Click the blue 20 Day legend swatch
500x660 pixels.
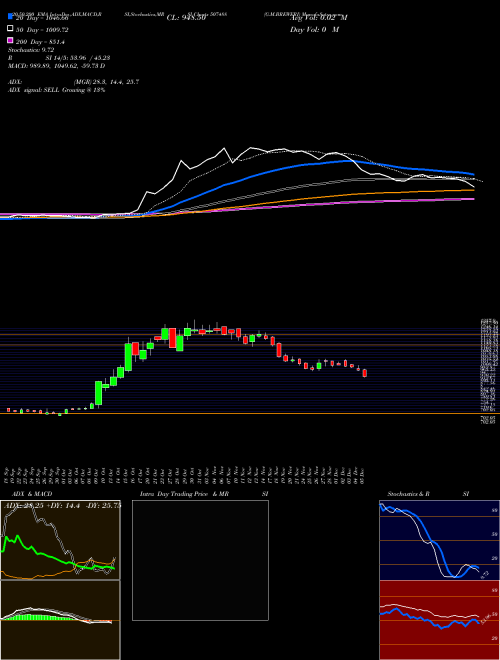point(10,16)
